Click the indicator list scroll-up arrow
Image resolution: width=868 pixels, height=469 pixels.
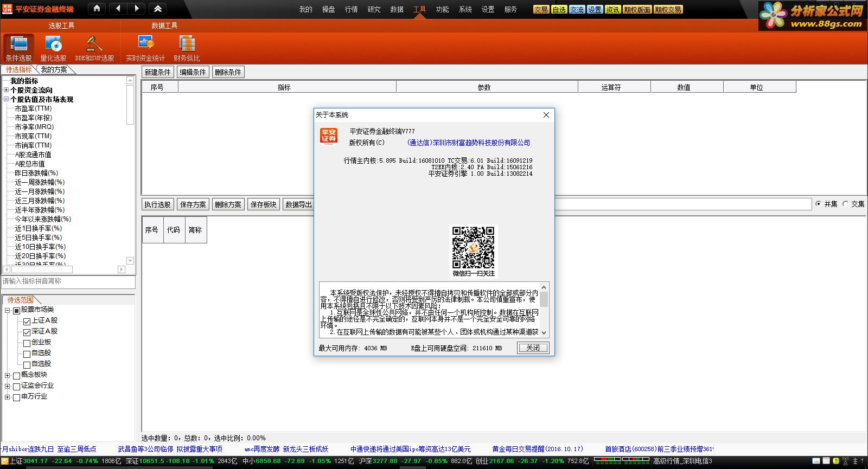click(130, 80)
